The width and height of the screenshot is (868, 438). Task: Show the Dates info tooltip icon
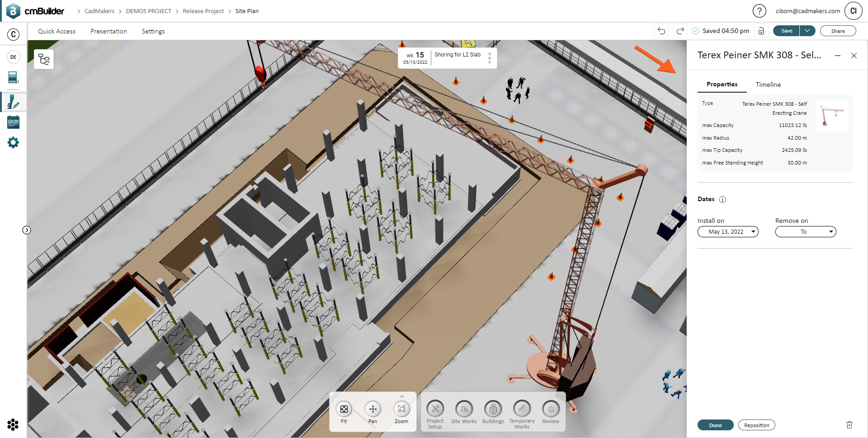click(x=722, y=199)
